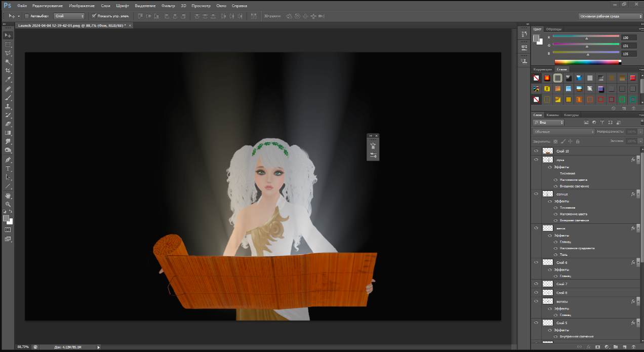The width and height of the screenshot is (644, 352).
Task: Close the Launch document tab
Action: (131, 25)
